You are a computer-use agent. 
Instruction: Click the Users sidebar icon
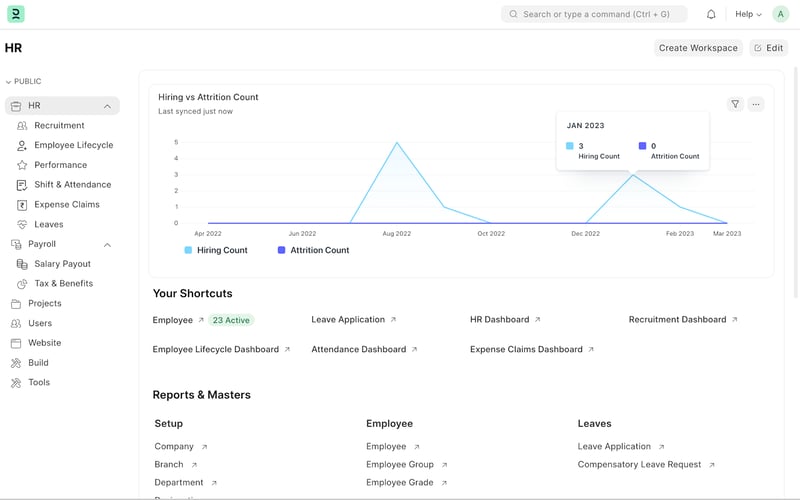[16, 323]
